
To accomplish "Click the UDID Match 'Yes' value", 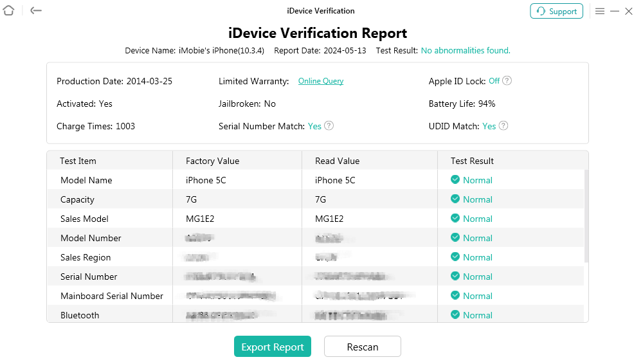I will pos(489,126).
